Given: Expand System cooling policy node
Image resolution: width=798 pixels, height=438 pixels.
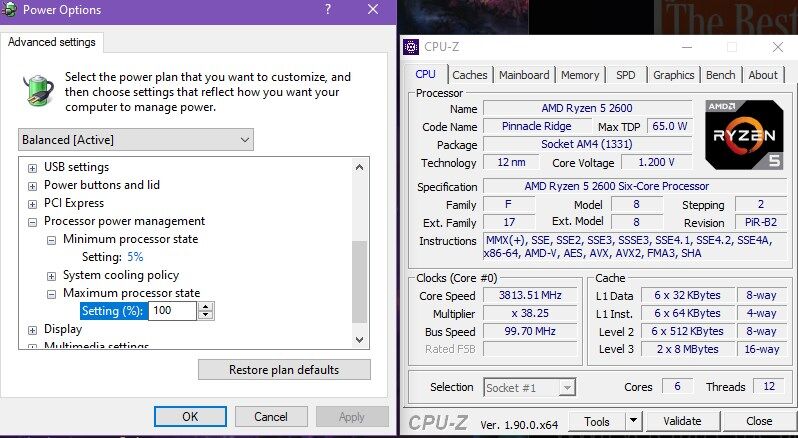Looking at the screenshot, I should 51,276.
